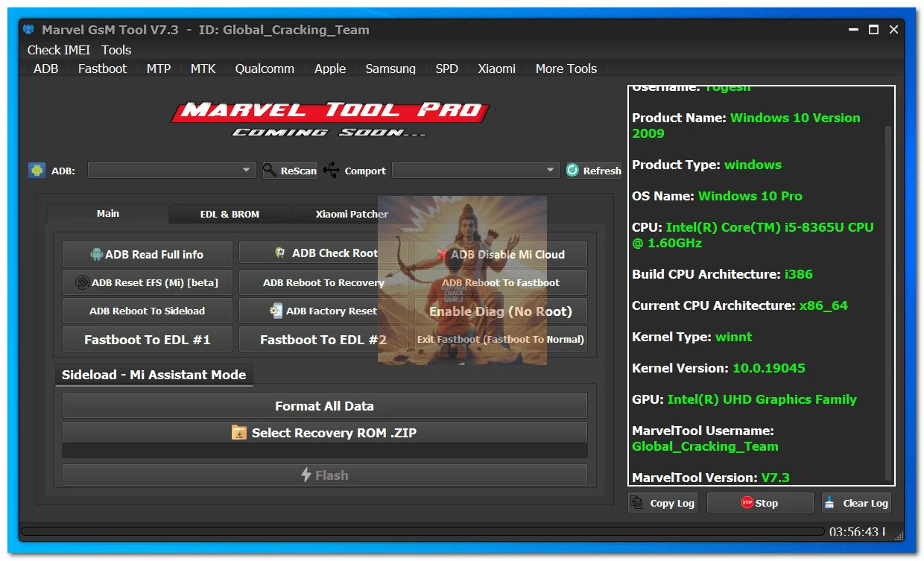The image size is (924, 561).
Task: Click the recovery ROM path field
Action: 325,451
